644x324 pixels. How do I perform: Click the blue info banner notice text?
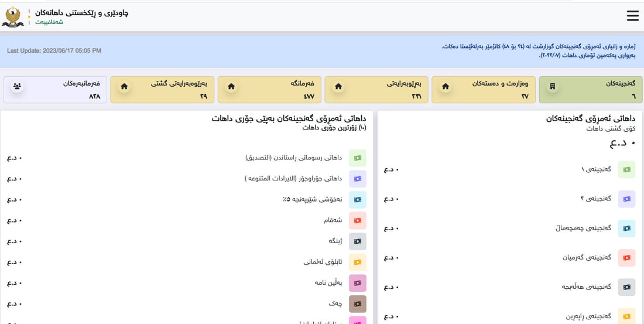pos(539,50)
